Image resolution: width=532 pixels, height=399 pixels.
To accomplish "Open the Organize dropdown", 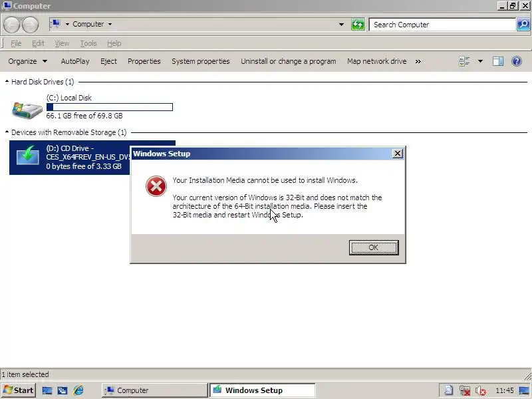I will pos(27,61).
